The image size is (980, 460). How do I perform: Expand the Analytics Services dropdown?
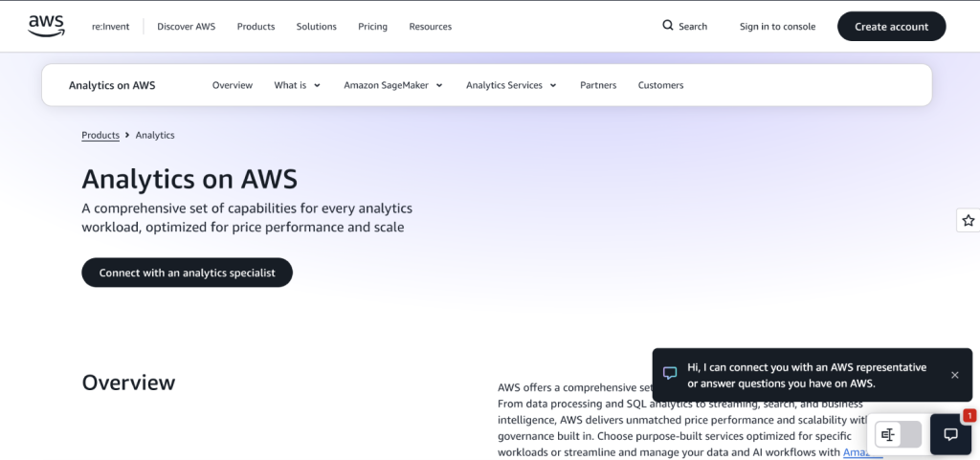point(511,85)
